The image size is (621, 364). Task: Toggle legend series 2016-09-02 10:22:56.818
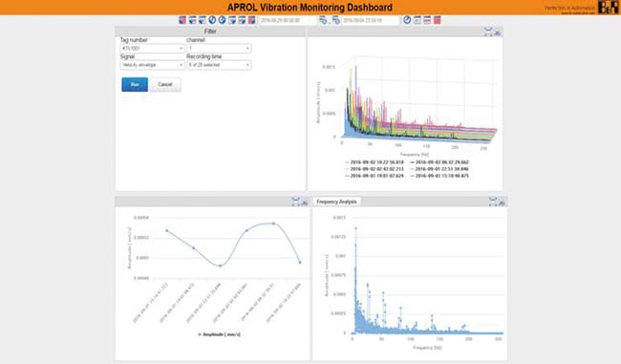pos(375,162)
